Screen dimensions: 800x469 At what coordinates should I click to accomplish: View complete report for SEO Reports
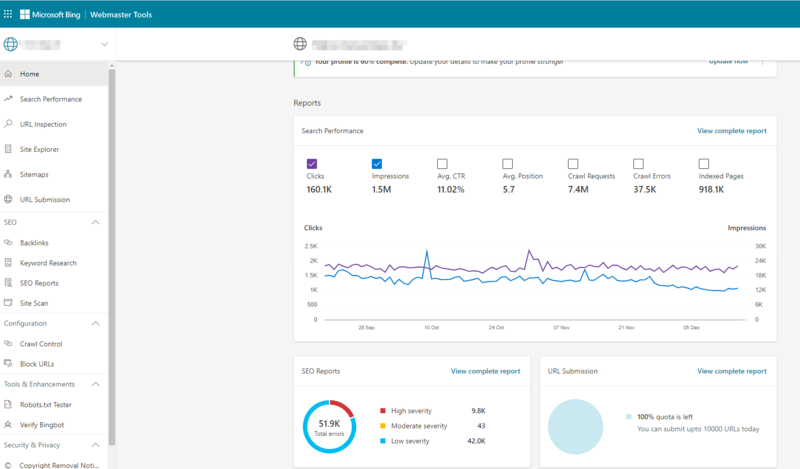(x=485, y=371)
